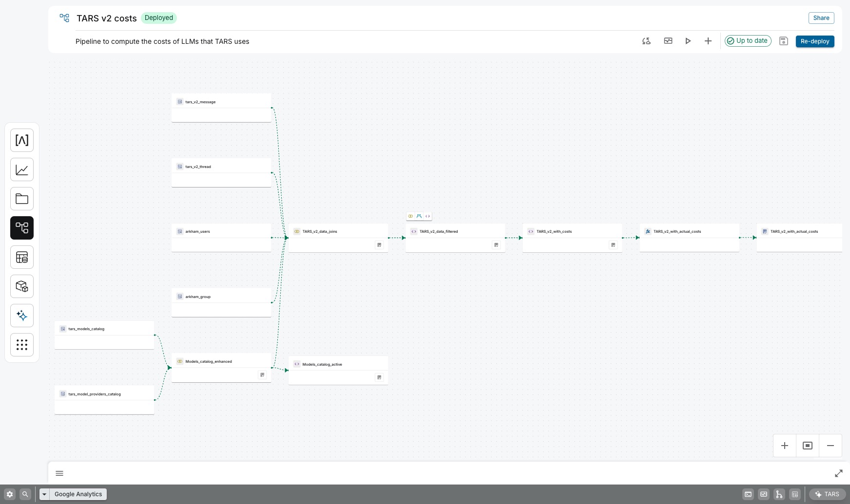The width and height of the screenshot is (850, 504).
Task: Select the pipeline flow sidebar icon
Action: [x=22, y=228]
